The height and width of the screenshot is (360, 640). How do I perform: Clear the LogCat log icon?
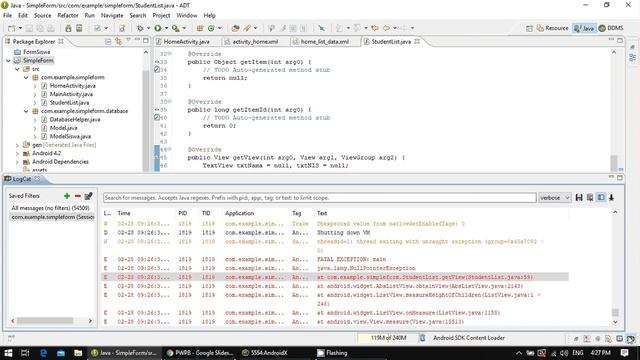pos(590,198)
